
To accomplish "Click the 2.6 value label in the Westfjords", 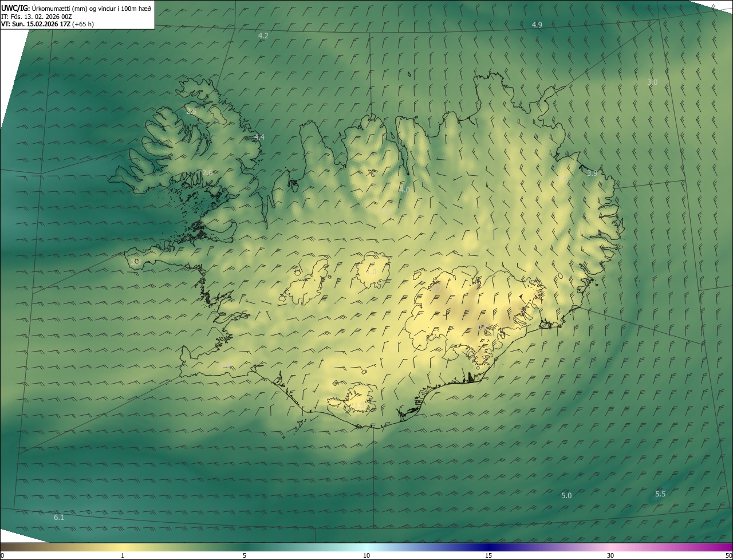I will 207,172.
